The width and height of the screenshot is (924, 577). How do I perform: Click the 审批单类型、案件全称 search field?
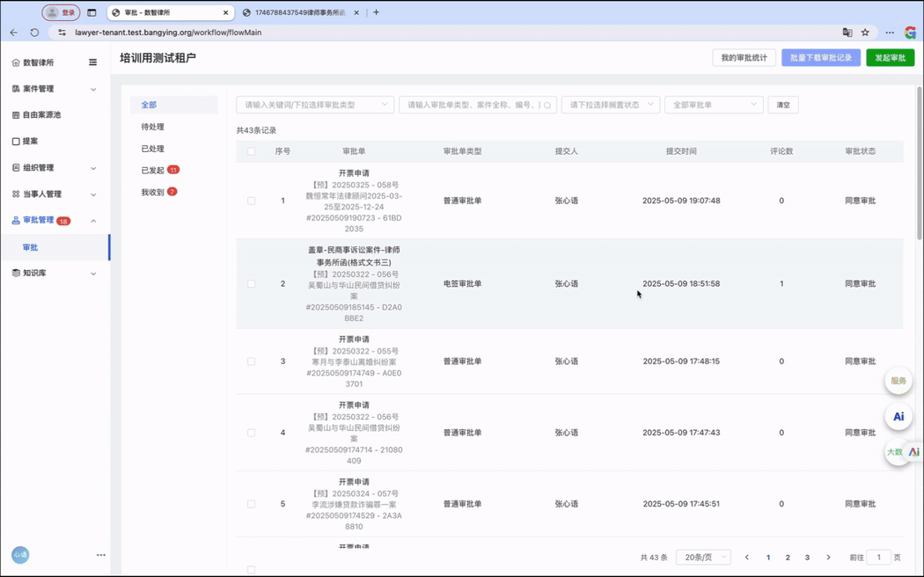(478, 105)
